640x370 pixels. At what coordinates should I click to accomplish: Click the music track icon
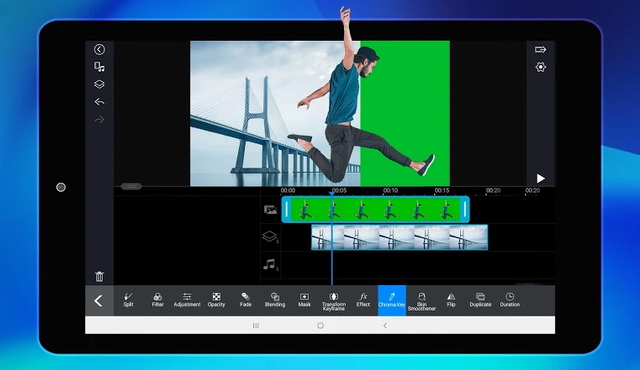[x=270, y=265]
